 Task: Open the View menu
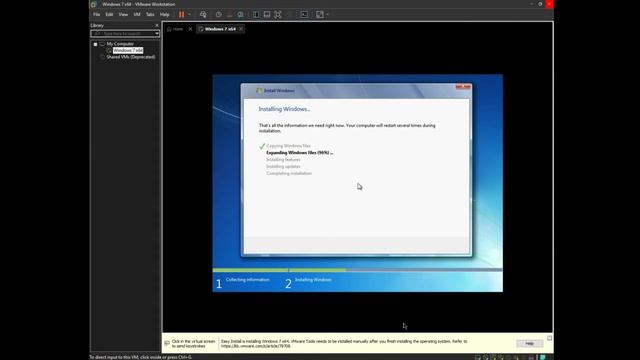(123, 14)
